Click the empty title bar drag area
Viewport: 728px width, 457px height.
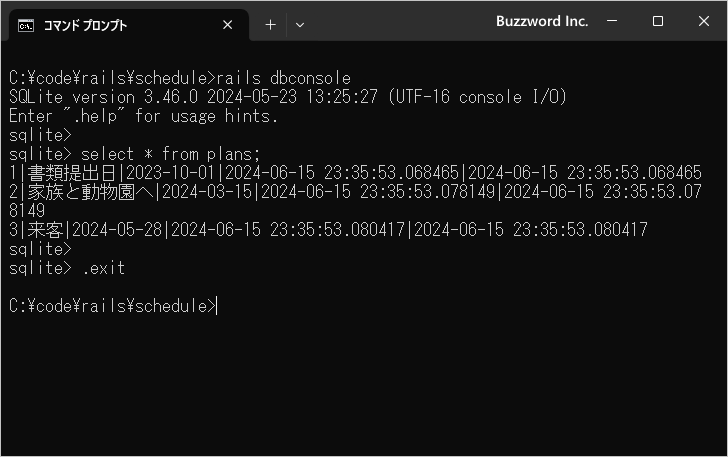tap(399, 21)
